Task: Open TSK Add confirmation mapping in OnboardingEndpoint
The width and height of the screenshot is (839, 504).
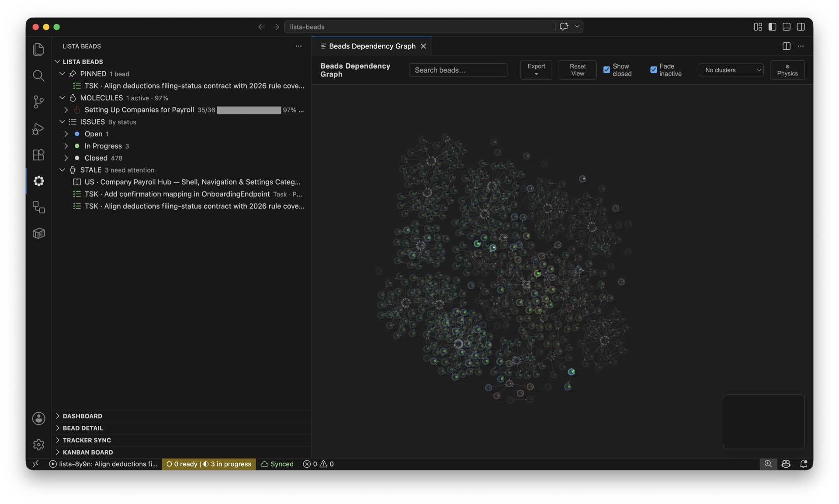Action: [181, 194]
